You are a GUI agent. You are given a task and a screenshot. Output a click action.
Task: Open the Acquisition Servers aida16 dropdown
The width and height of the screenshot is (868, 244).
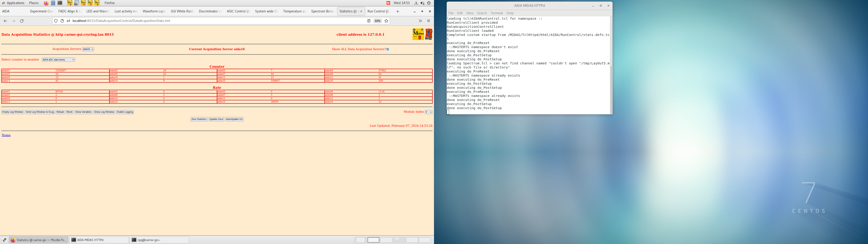[88, 49]
